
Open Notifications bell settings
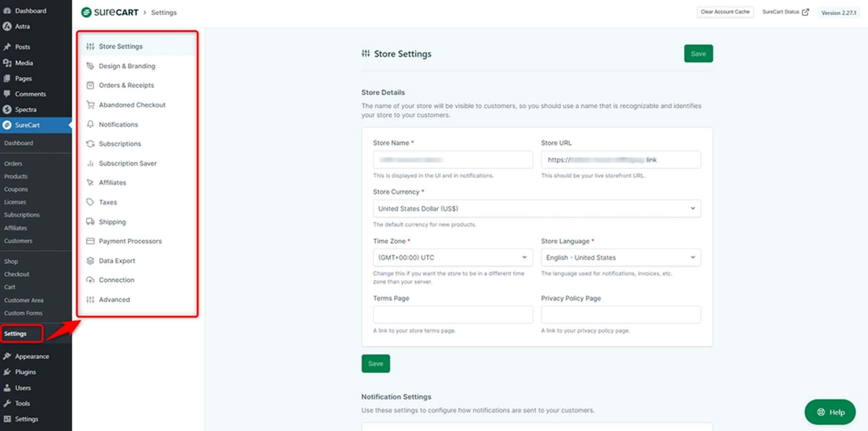tap(90, 124)
